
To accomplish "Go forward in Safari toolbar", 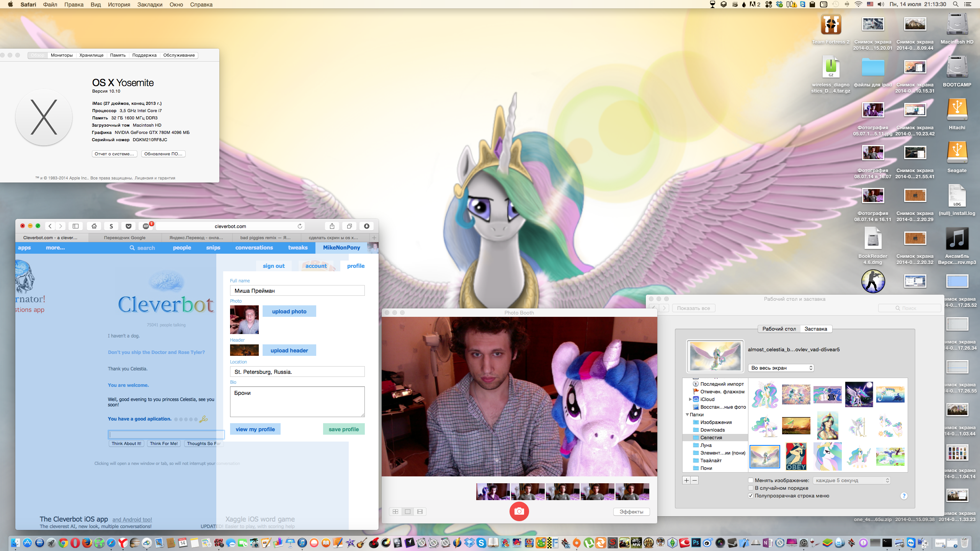I will (x=60, y=226).
